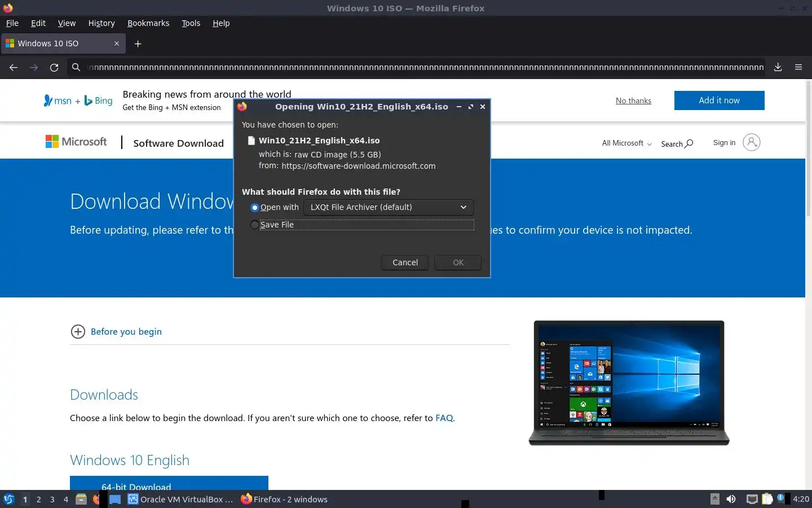Open the LXQt File Archiver application dropdown
This screenshot has height=508, width=812.
click(x=389, y=207)
